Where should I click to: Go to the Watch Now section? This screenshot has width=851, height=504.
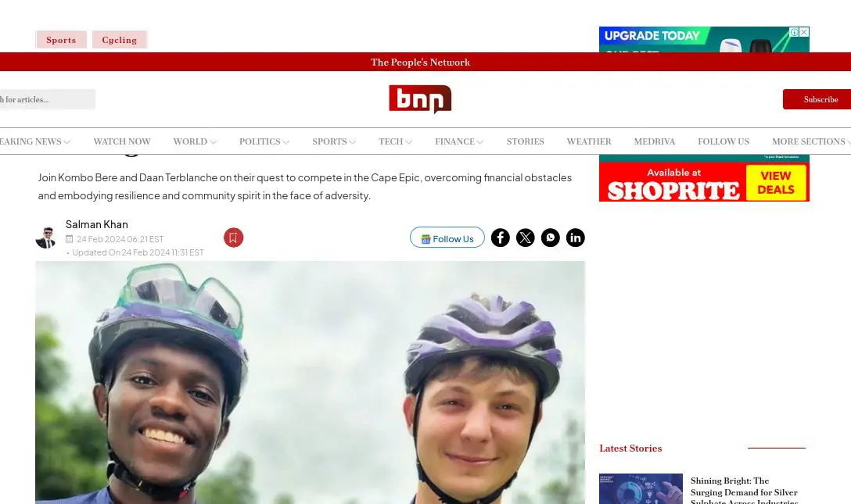click(121, 141)
